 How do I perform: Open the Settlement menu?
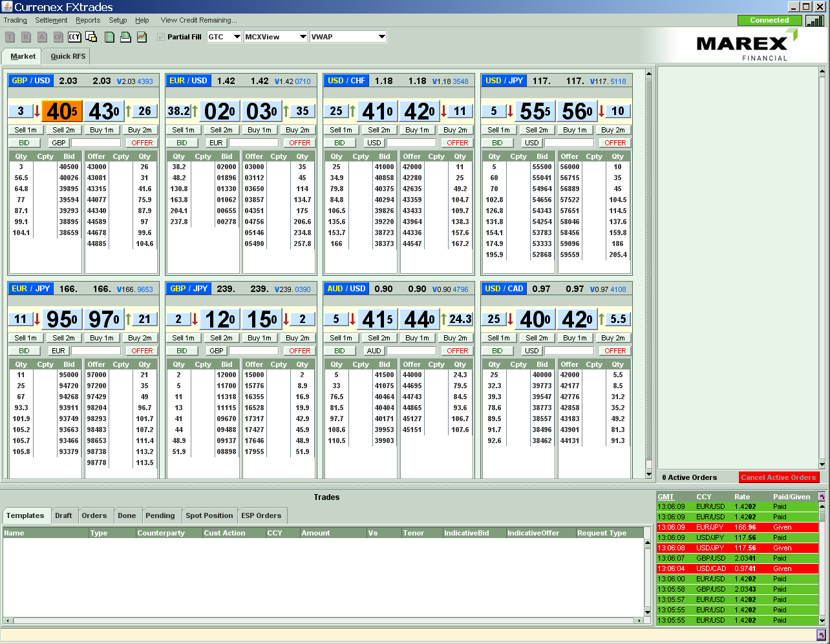pyautogui.click(x=51, y=20)
